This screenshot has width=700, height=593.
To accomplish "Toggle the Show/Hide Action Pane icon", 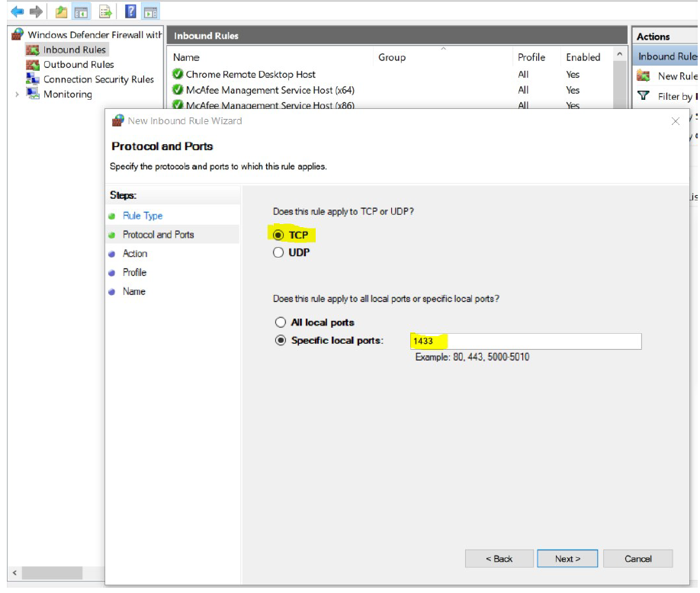I will [x=150, y=12].
